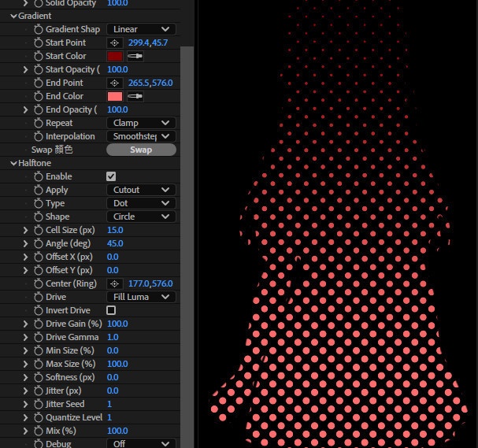
Task: Expand the Jitter (px) property
Action: pyautogui.click(x=26, y=391)
